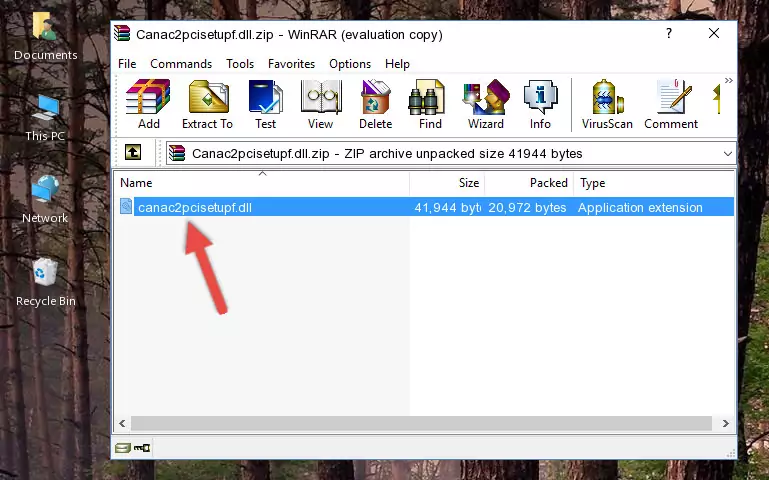Sort files by Size column
The width and height of the screenshot is (769, 480).
point(447,183)
